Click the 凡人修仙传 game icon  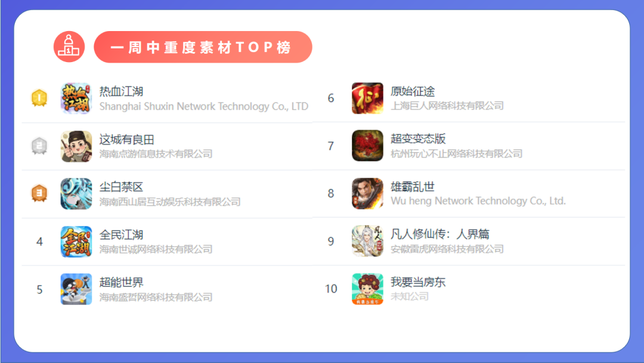coord(367,241)
